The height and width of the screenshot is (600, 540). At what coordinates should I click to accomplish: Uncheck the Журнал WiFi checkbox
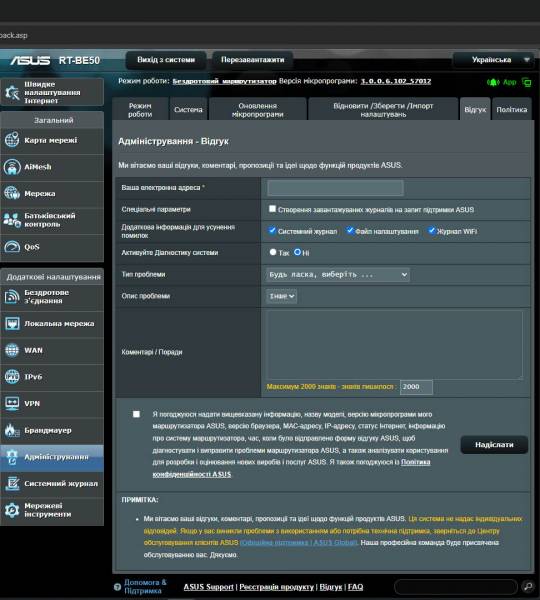(x=431, y=230)
